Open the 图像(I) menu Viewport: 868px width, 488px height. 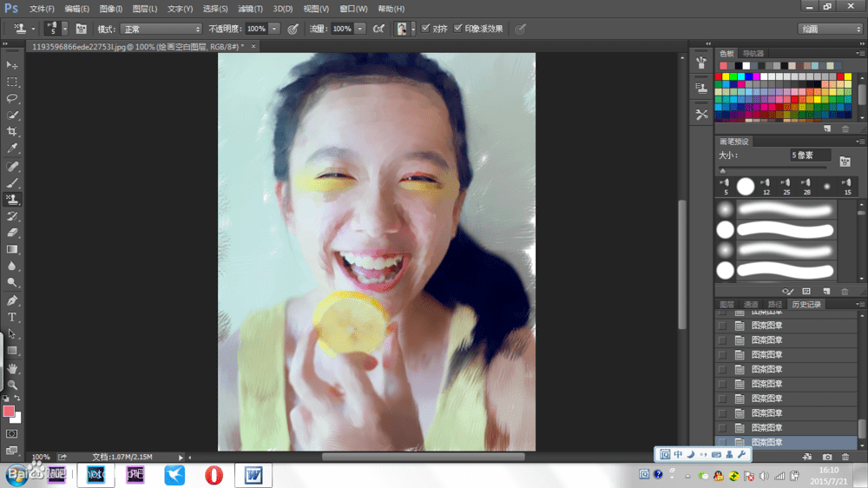tap(111, 9)
